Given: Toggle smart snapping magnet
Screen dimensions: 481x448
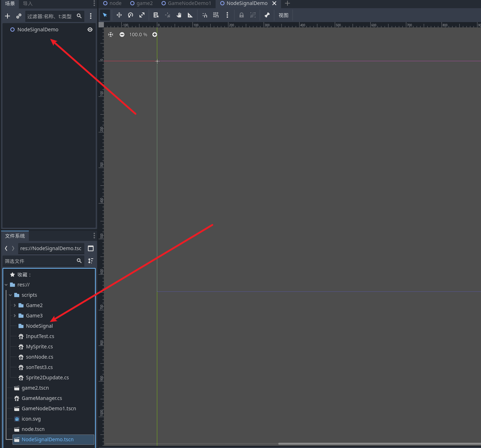Looking at the screenshot, I should click(x=205, y=15).
